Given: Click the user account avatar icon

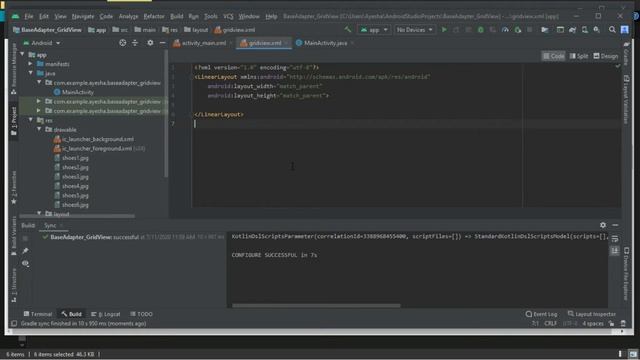Looking at the screenshot, I should [x=624, y=30].
